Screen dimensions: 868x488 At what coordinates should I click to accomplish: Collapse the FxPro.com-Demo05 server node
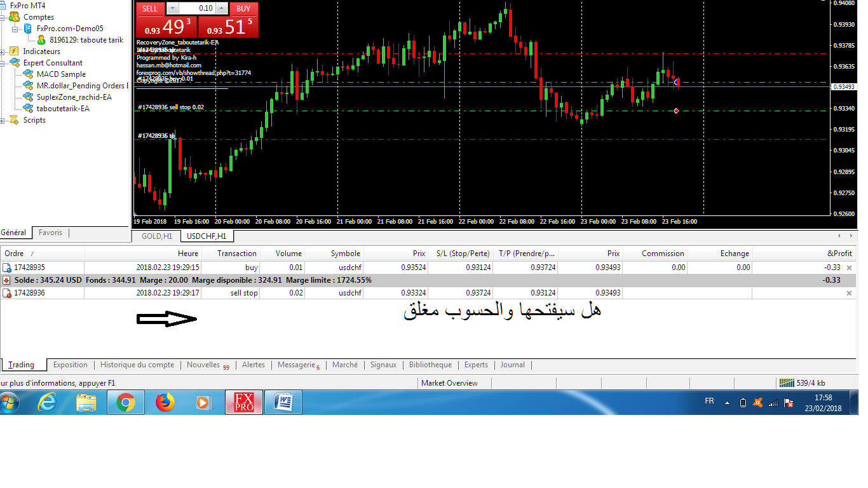tap(15, 29)
